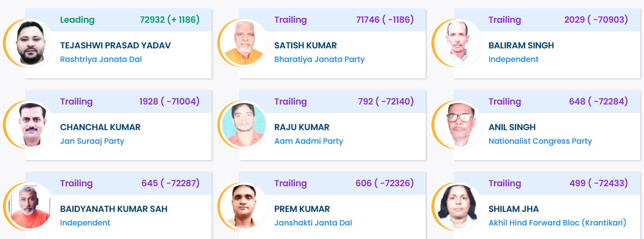Viewport: 644px width, 239px height.
Task: Click Raju Kumar's candidate photo
Action: click(x=244, y=125)
